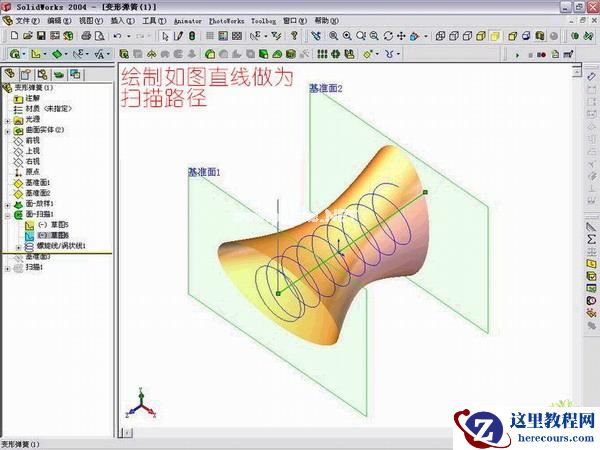
Task: Toggle the Section View icon
Action: tap(540, 36)
